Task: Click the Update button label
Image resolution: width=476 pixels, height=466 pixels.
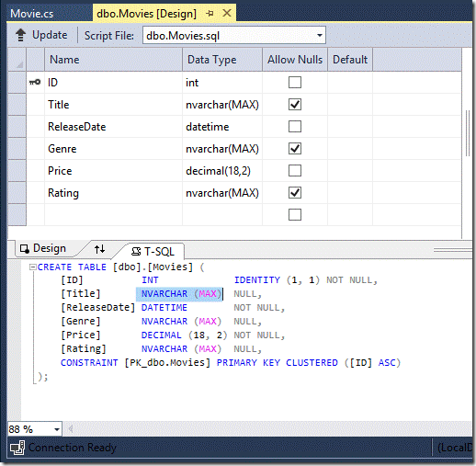Action: 50,35
